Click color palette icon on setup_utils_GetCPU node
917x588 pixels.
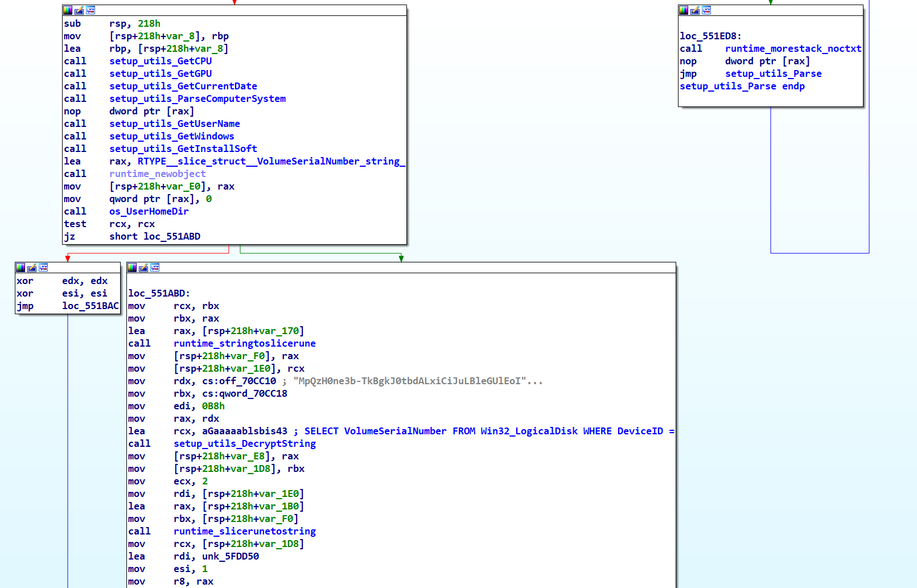(x=68, y=10)
